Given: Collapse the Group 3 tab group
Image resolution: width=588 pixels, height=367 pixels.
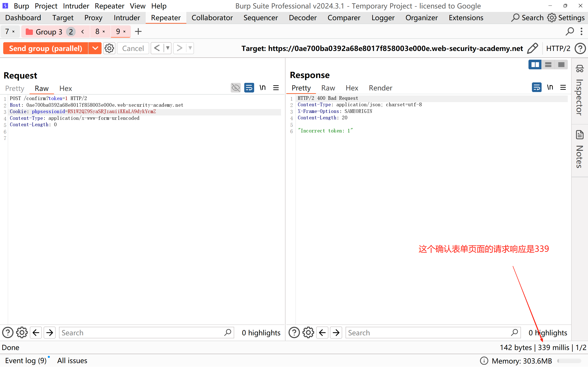Looking at the screenshot, I should point(83,31).
